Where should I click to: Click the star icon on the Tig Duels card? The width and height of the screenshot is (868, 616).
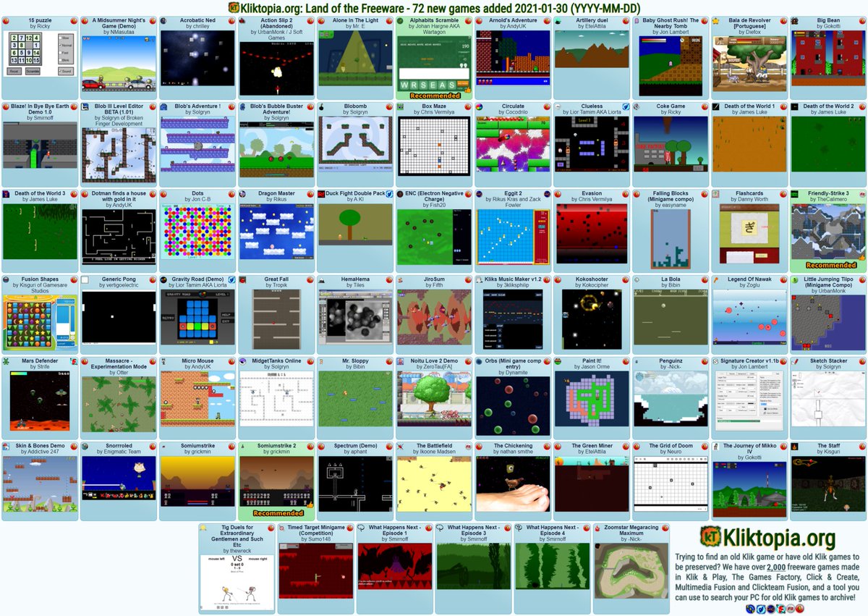[x=203, y=528]
